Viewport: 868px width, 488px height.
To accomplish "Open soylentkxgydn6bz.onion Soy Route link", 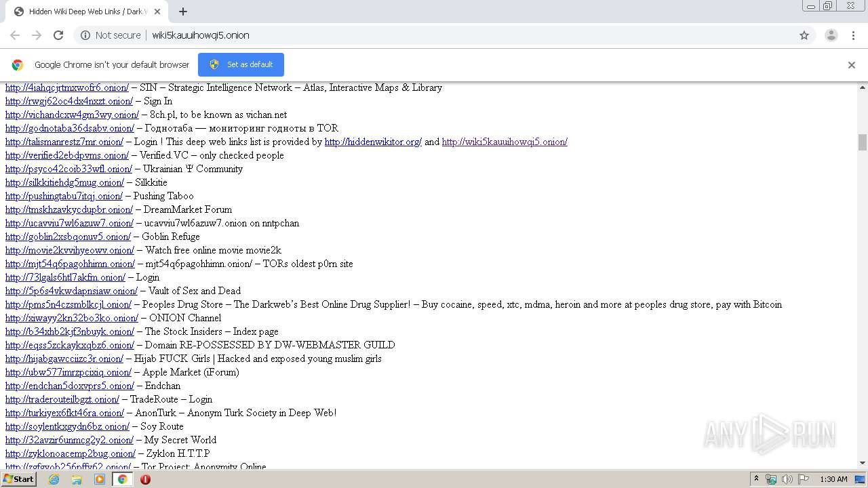I will [x=67, y=426].
